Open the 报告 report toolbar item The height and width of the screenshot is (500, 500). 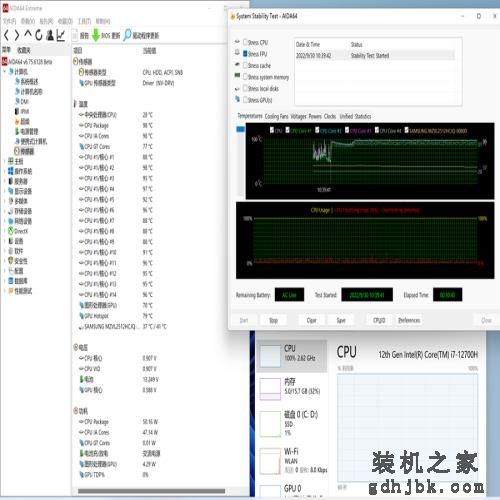81,35
